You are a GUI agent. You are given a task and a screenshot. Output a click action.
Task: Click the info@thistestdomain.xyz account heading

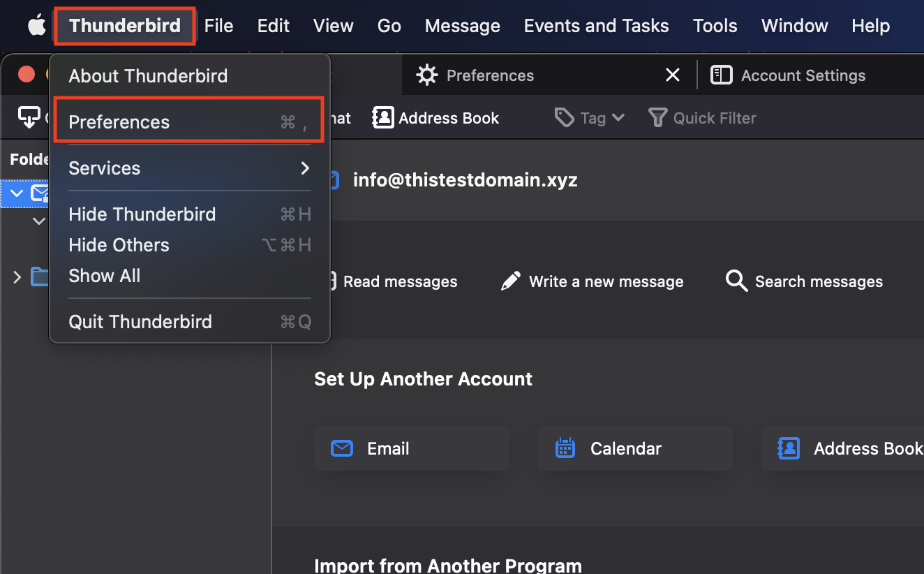click(x=465, y=180)
